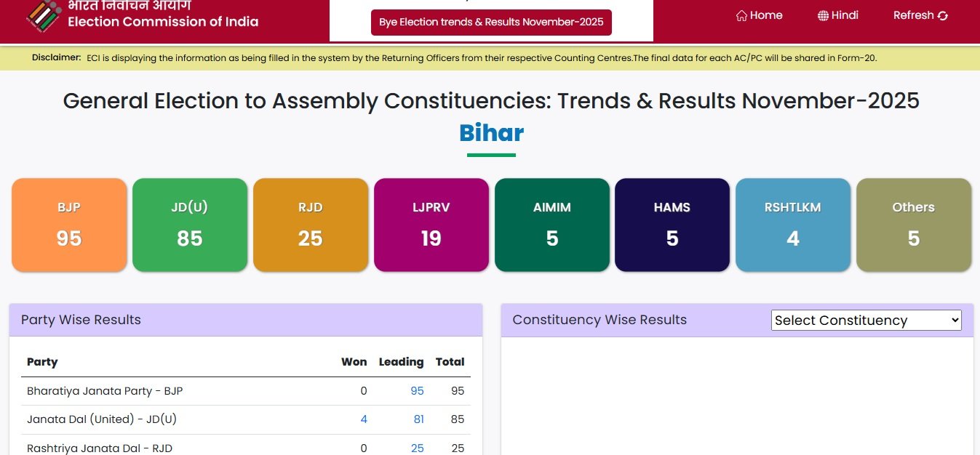Select the magenta LJPRV 19 tile
The width and height of the screenshot is (980, 455).
pos(431,225)
